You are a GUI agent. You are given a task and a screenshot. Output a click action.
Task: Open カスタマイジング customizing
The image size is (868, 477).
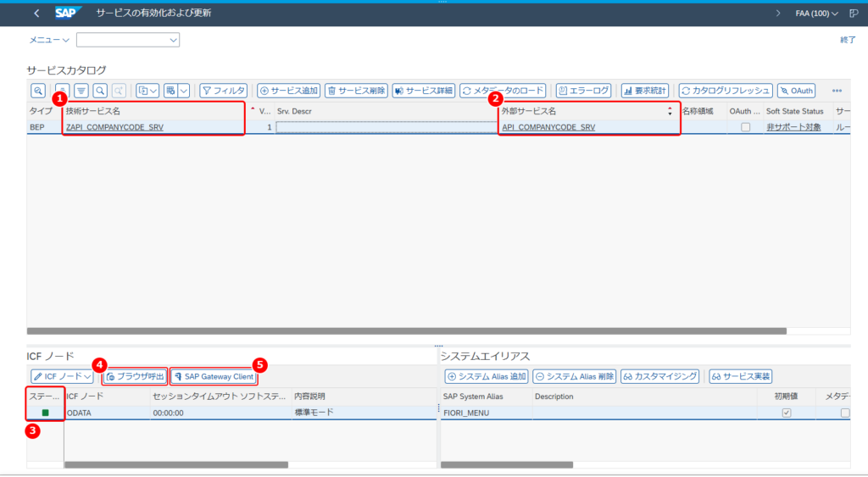click(659, 377)
